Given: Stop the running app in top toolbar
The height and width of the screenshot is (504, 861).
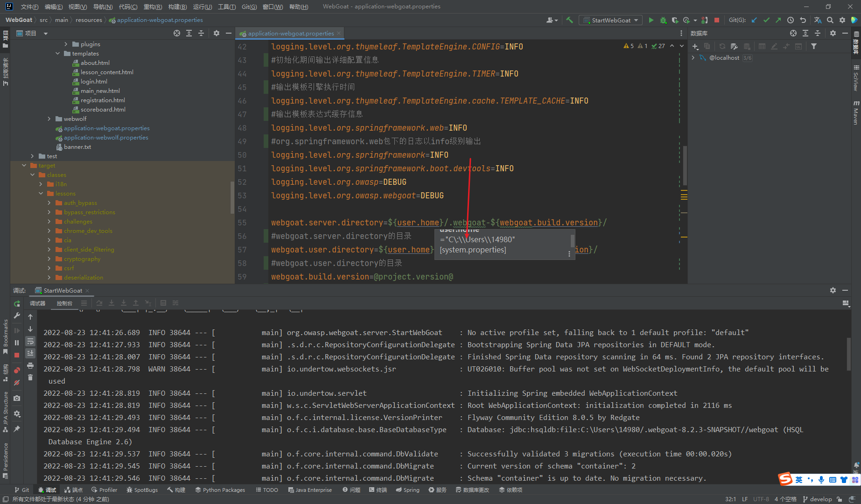Looking at the screenshot, I should click(717, 20).
